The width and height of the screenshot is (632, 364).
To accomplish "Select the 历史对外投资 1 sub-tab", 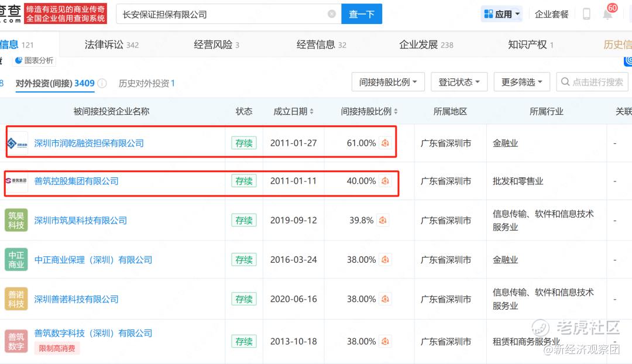I will pyautogui.click(x=147, y=84).
